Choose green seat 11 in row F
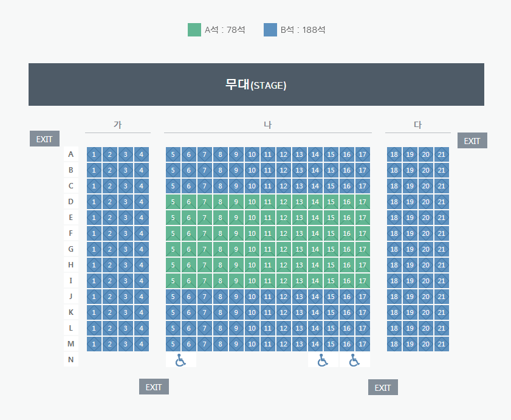The image size is (511, 420). (267, 233)
